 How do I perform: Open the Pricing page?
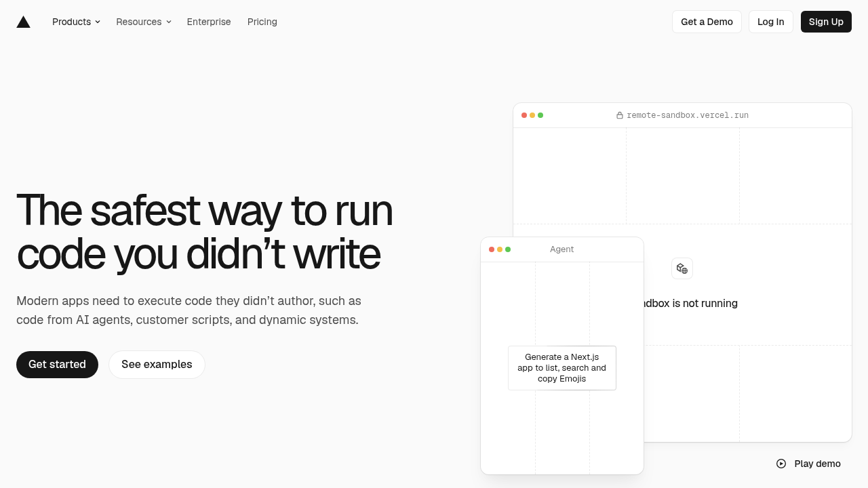click(x=262, y=22)
